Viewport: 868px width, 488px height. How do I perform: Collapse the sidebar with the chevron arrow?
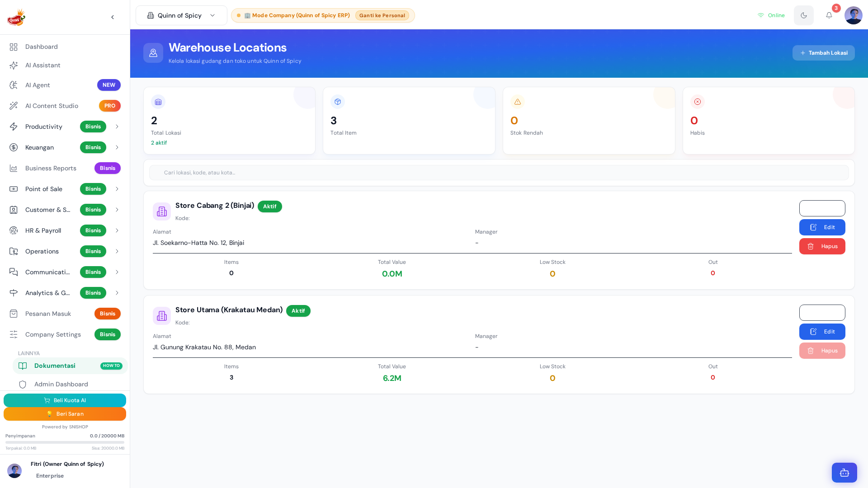point(113,17)
